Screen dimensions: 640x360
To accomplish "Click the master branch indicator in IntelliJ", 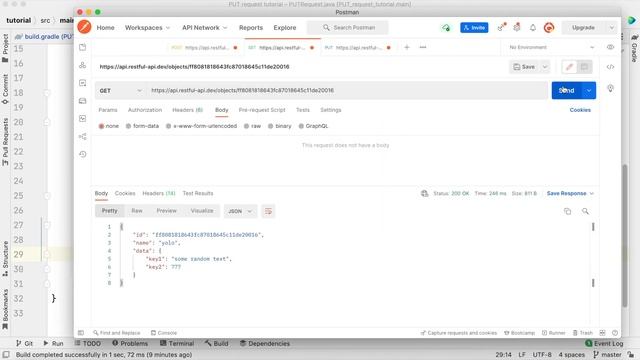I will (x=607, y=355).
